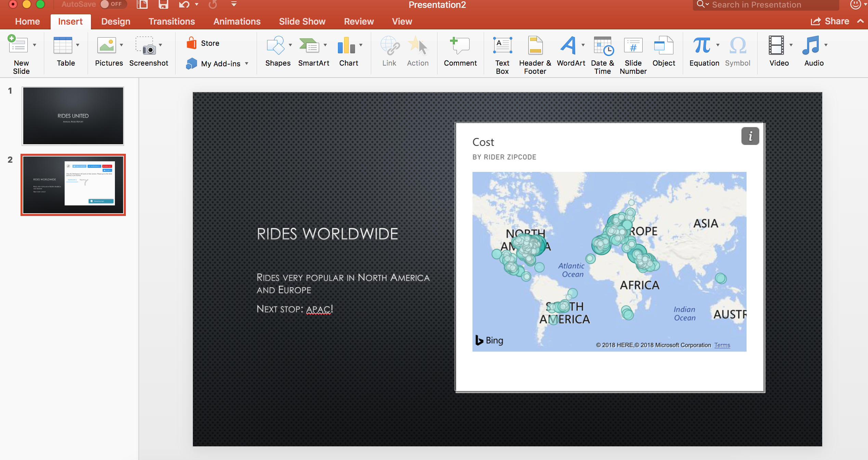Click the Object icon
Image resolution: width=868 pixels, height=460 pixels.
pos(663,46)
